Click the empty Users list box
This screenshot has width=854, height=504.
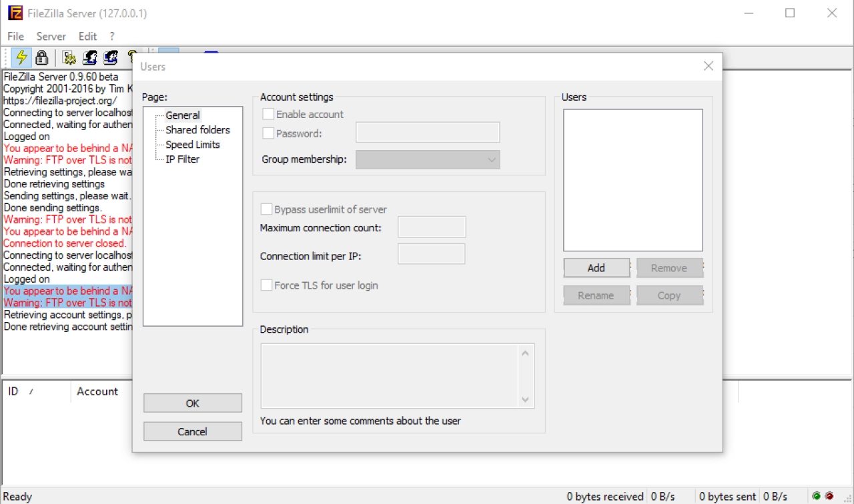tap(633, 180)
